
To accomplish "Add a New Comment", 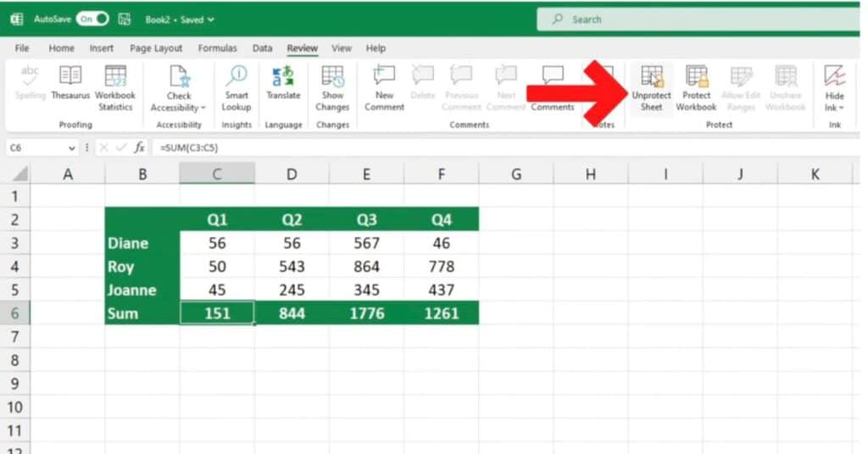I will pos(384,87).
